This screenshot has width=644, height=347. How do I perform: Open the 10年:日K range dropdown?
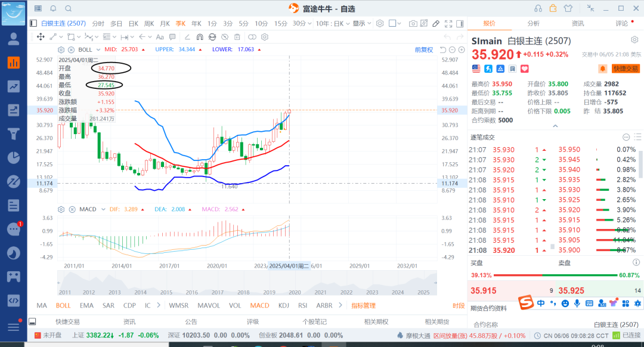pos(333,23)
